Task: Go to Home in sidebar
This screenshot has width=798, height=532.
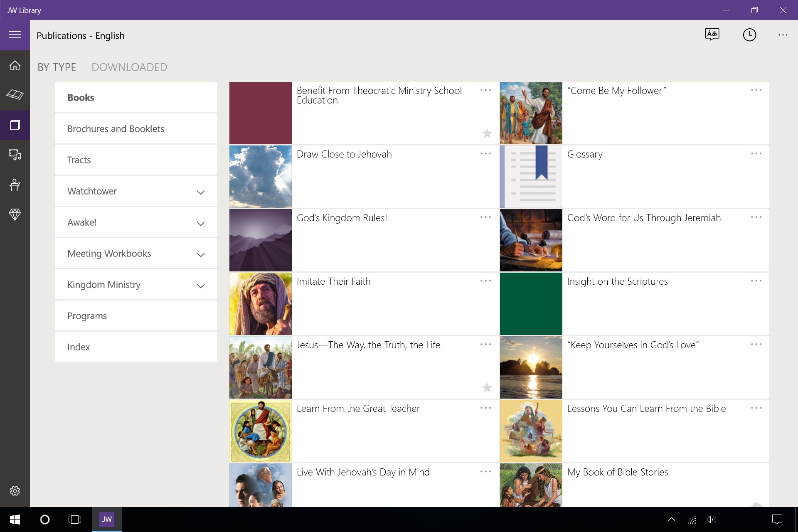Action: [x=15, y=66]
